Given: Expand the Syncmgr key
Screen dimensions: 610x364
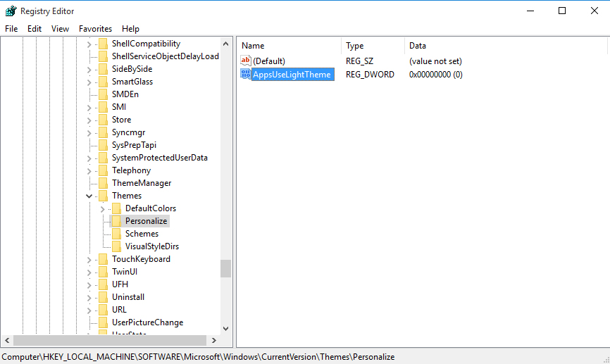Looking at the screenshot, I should pyautogui.click(x=89, y=133).
